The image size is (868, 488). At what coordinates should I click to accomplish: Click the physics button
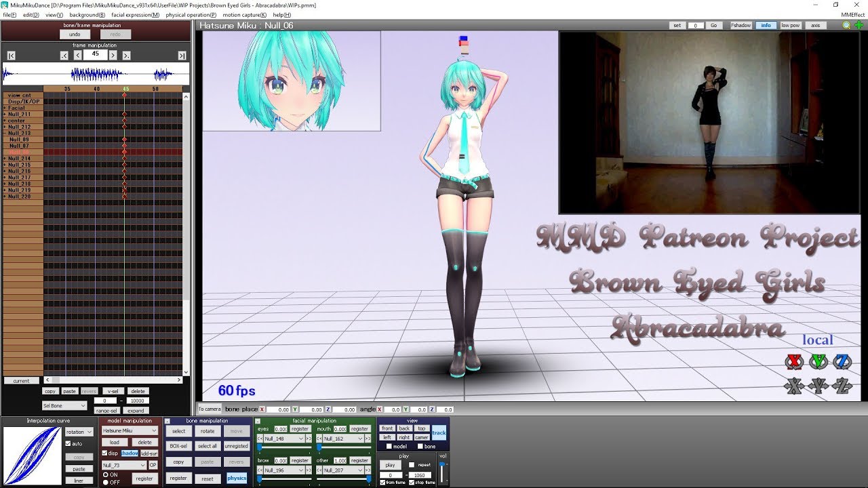click(237, 478)
